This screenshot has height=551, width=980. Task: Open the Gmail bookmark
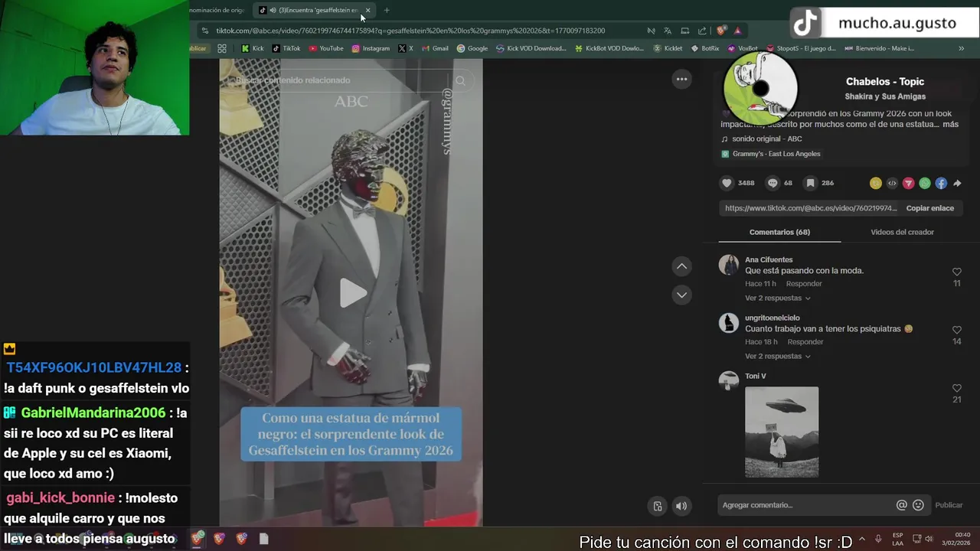[435, 48]
